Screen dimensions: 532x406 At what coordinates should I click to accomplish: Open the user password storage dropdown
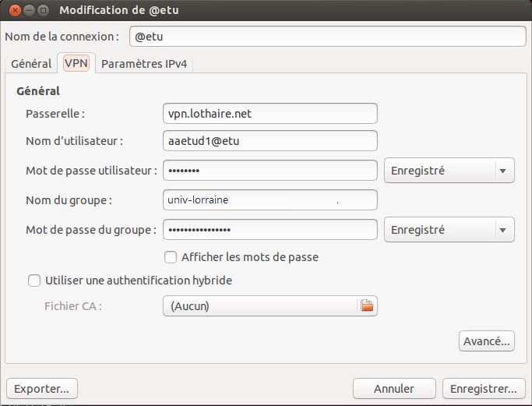pos(449,171)
